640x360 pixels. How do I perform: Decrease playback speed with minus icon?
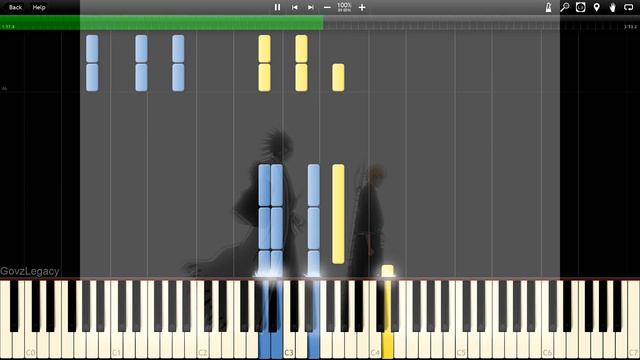(327, 7)
